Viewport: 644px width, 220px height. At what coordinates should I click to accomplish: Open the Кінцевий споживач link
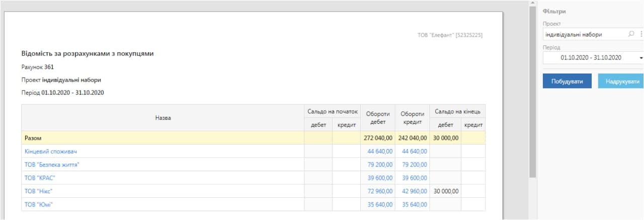coord(50,151)
